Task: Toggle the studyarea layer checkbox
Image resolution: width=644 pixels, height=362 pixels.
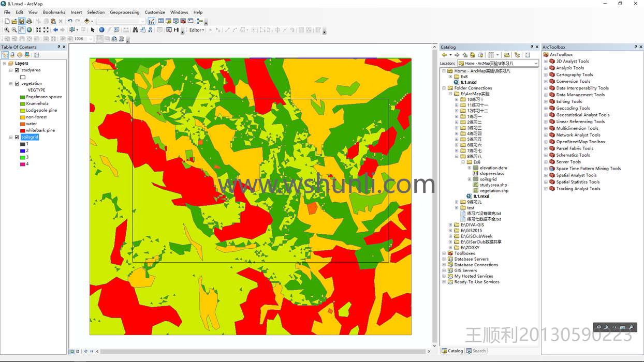Action: (17, 70)
